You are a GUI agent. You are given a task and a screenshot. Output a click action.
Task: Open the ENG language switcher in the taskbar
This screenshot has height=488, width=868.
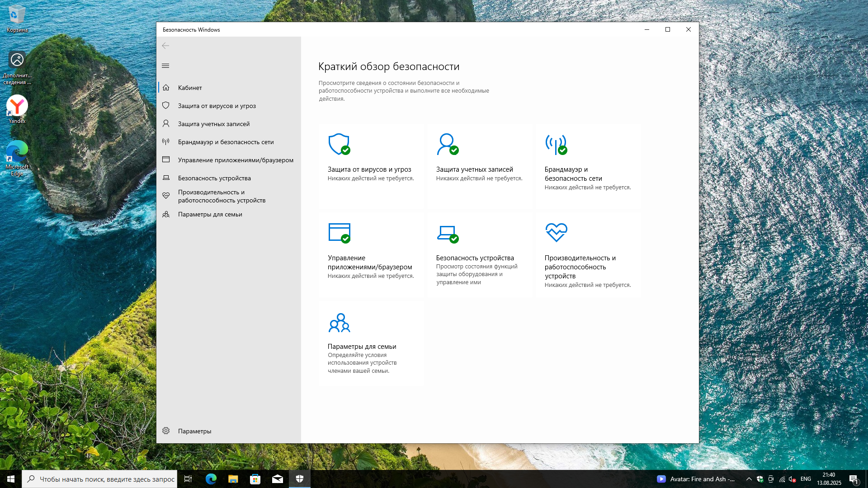point(806,479)
